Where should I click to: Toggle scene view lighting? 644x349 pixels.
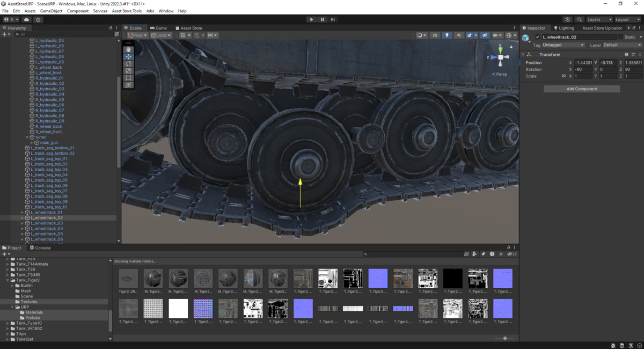coord(447,35)
